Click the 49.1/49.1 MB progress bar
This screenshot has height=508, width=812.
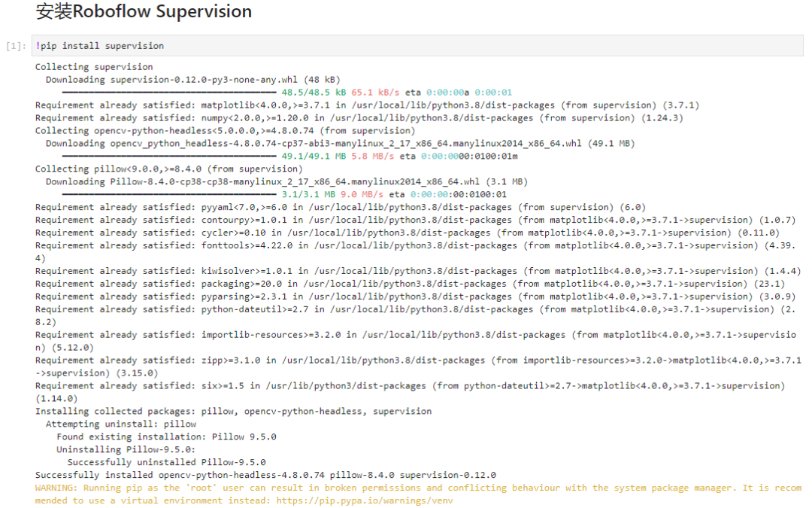point(169,157)
